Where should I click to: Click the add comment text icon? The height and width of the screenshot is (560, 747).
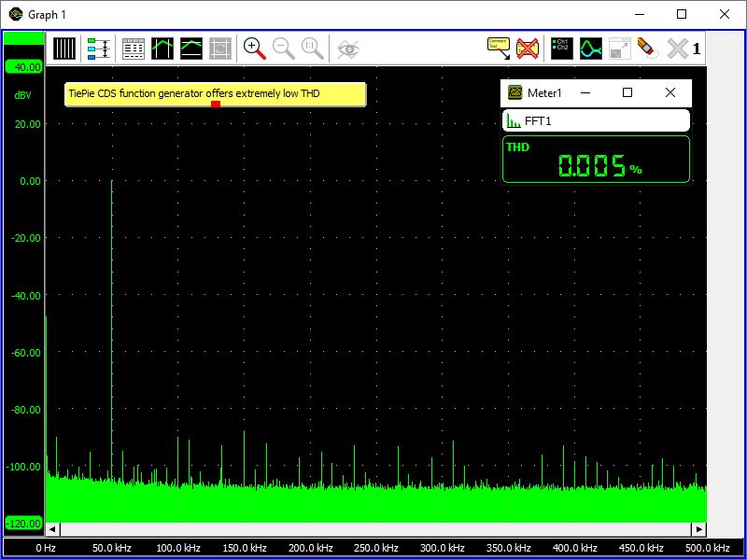coord(499,49)
